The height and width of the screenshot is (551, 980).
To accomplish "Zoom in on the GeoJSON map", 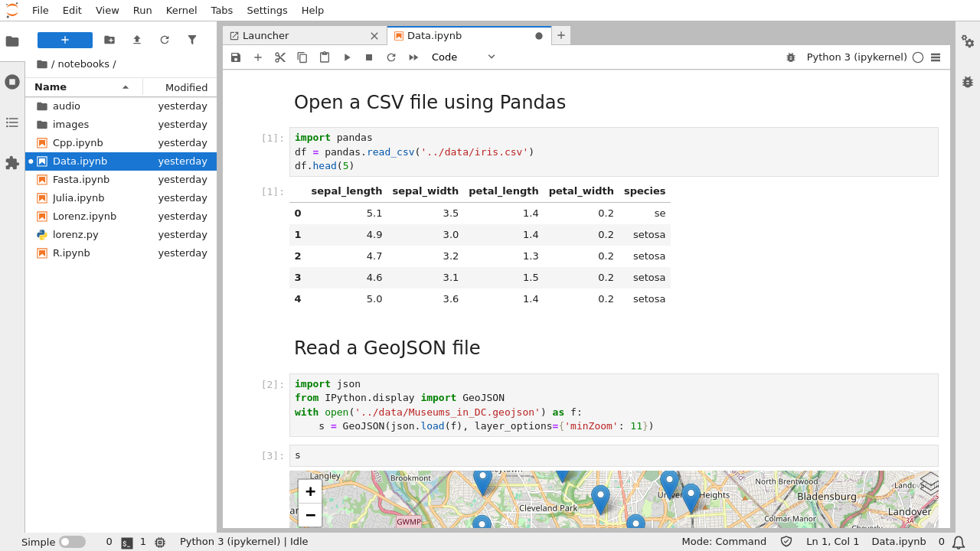I will click(310, 491).
